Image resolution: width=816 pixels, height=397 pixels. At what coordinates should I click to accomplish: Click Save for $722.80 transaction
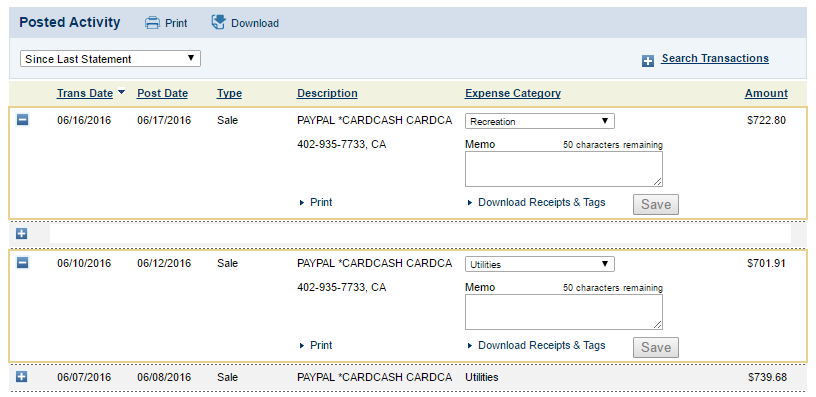coord(656,204)
